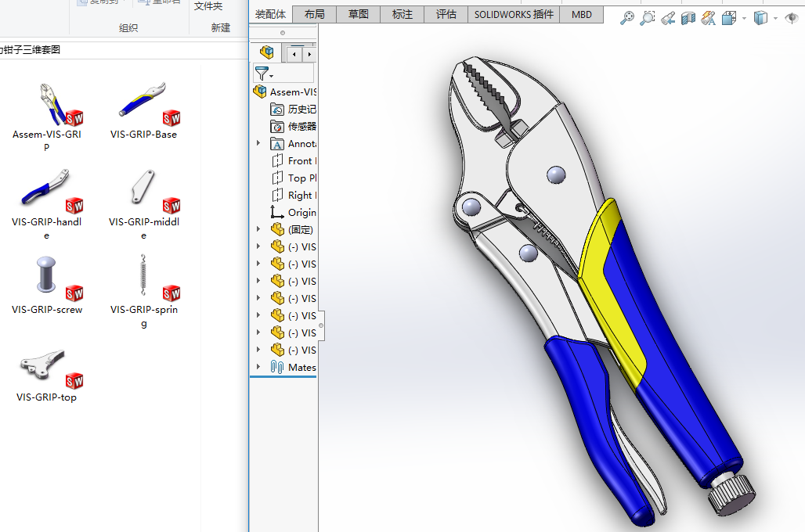
Task: Click the feature tree side splitter handle
Action: pyautogui.click(x=321, y=325)
